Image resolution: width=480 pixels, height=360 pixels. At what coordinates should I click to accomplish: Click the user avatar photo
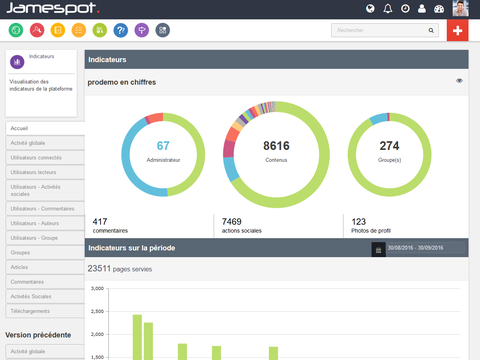click(x=461, y=8)
